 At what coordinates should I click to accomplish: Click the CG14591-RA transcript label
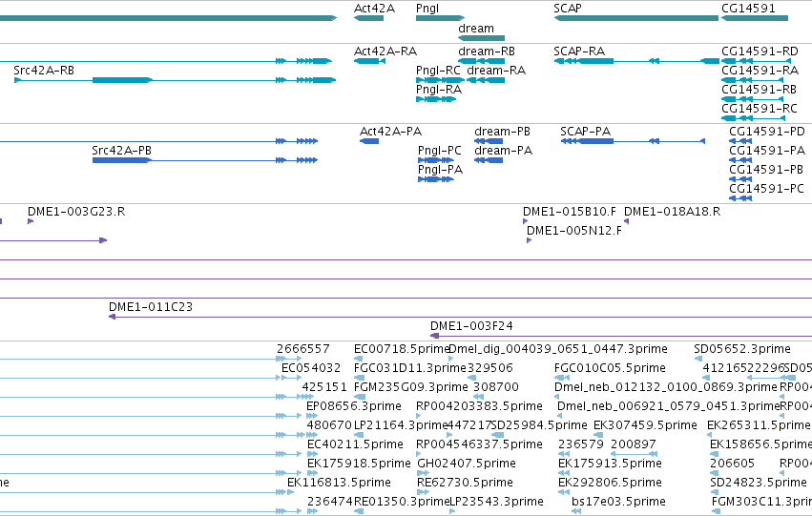[x=760, y=71]
